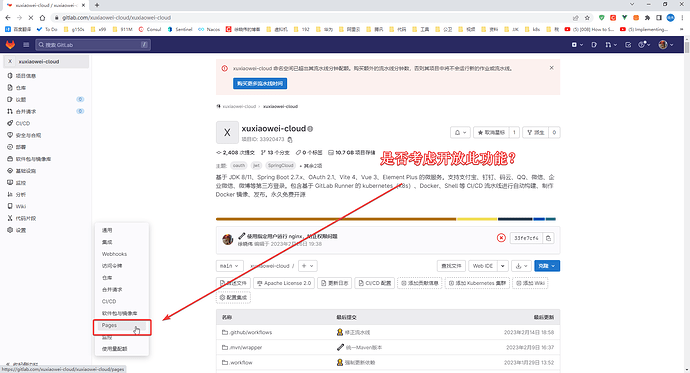
Task: Click the GitLab fox logo
Action: coord(10,44)
